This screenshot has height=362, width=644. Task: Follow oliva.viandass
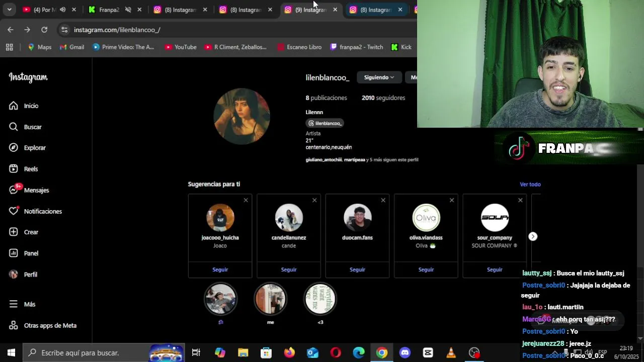click(x=426, y=269)
